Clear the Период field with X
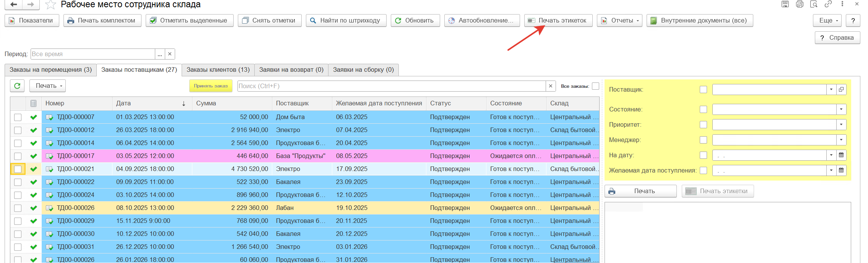Viewport: 868px width, 263px height. tap(170, 54)
